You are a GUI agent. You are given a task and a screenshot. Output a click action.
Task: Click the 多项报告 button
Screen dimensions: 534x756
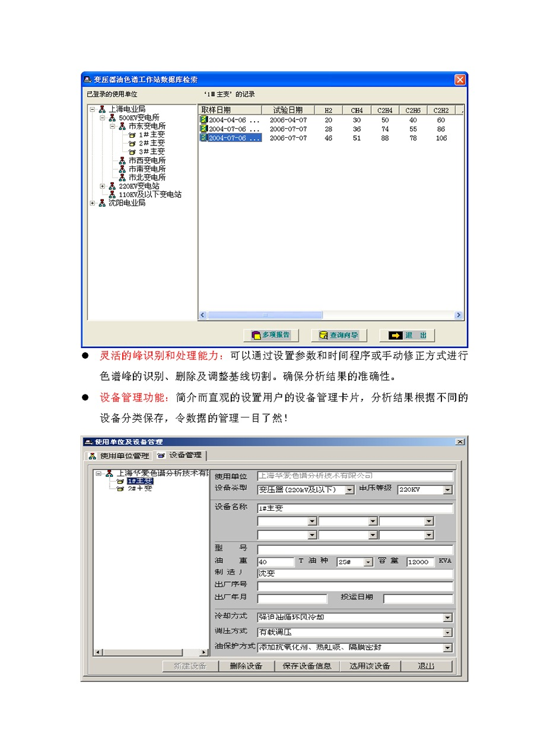[271, 335]
